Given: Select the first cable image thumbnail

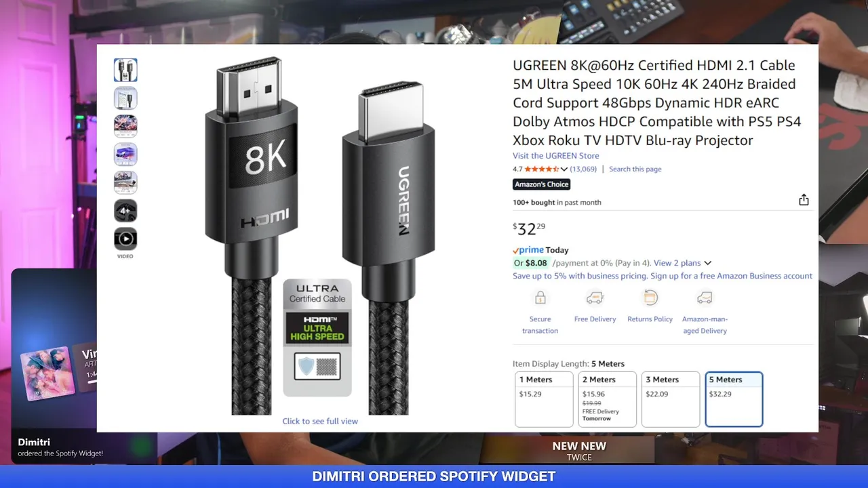Looking at the screenshot, I should pos(125,70).
